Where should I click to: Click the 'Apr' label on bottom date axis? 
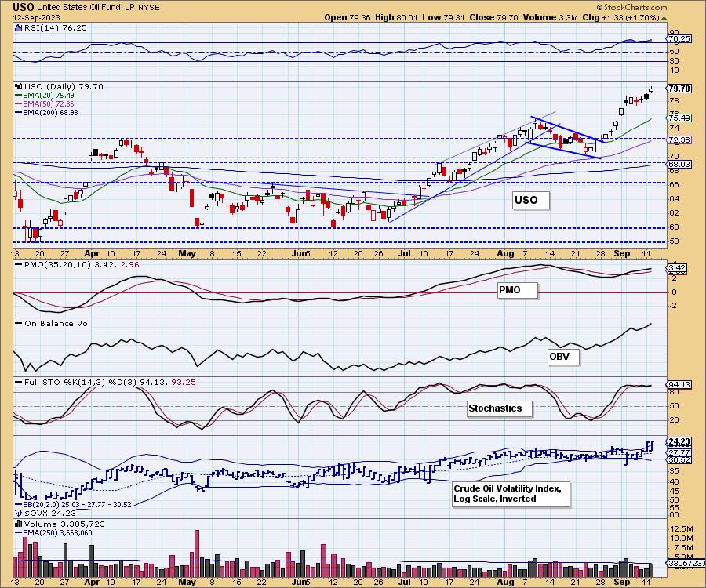(x=92, y=582)
